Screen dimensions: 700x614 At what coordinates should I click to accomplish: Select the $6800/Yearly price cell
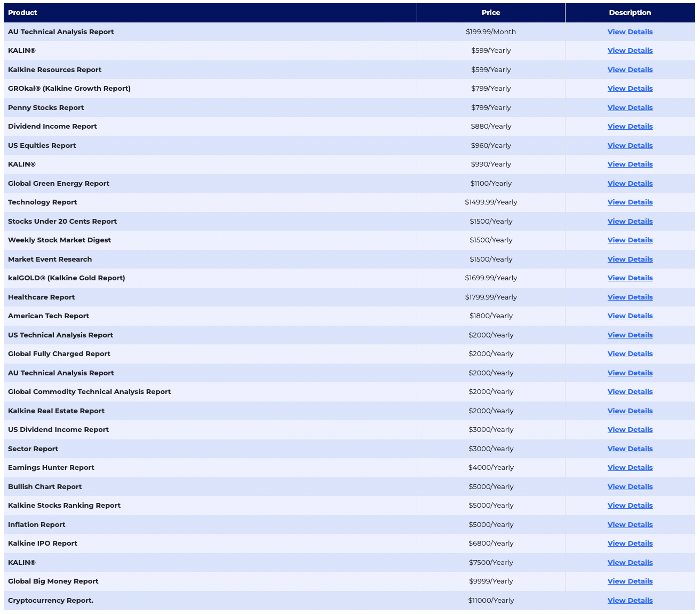(491, 543)
